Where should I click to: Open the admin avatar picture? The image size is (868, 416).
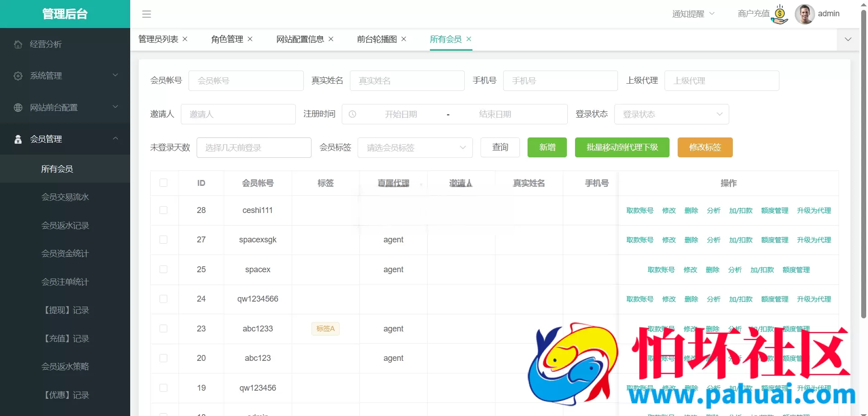point(805,14)
